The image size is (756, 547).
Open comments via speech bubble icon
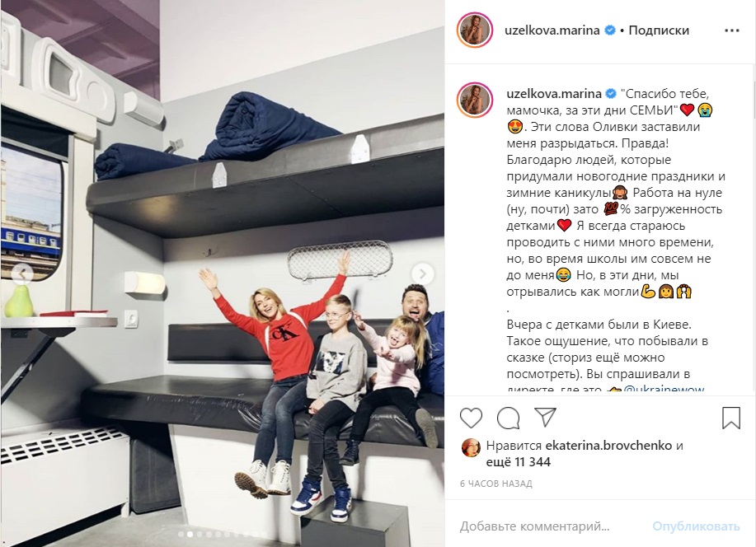(x=508, y=418)
